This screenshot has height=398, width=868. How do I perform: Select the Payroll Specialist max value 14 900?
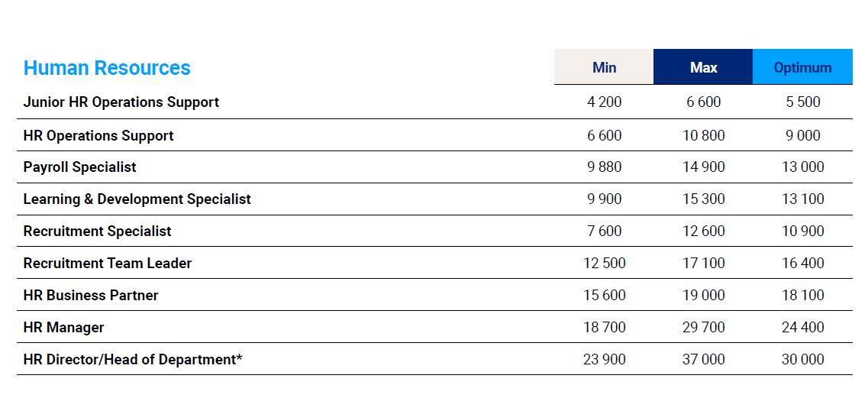click(x=704, y=167)
